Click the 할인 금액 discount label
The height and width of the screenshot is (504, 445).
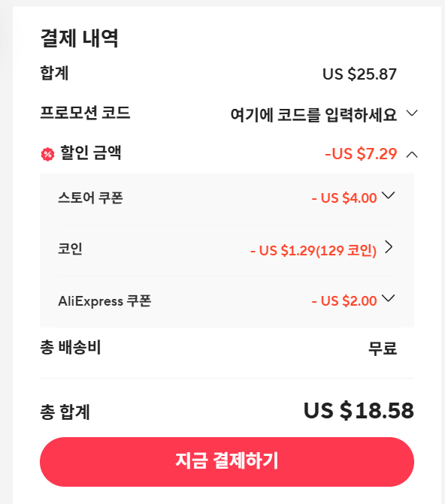pos(91,152)
